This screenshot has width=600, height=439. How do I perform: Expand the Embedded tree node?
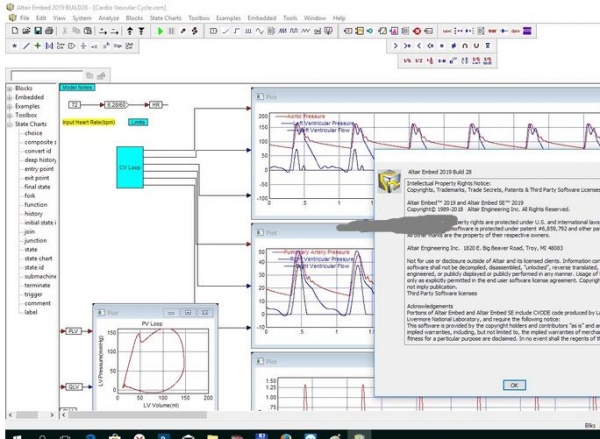10,97
